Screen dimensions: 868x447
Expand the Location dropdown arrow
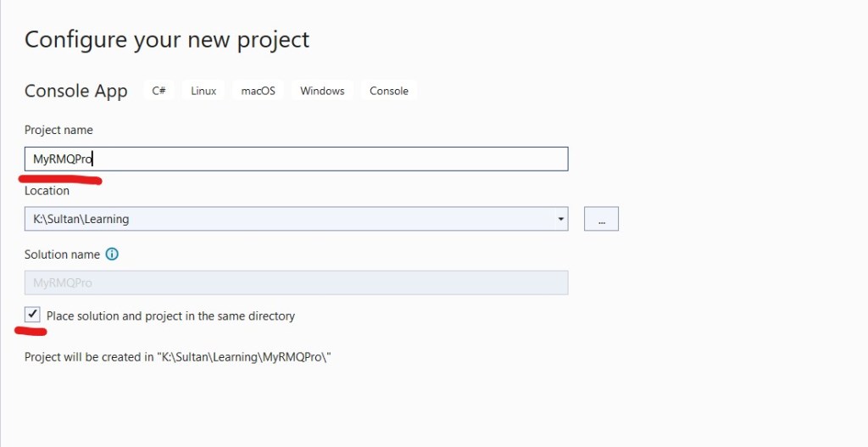pyautogui.click(x=560, y=219)
